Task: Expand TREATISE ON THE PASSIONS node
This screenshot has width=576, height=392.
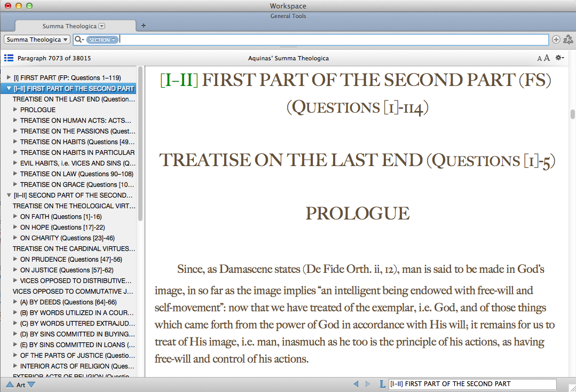Action: 15,131
